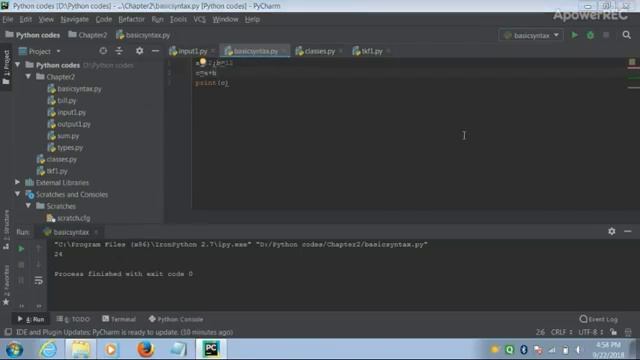The height and width of the screenshot is (360, 640).
Task: Change line separator CRLF in status bar
Action: pyautogui.click(x=562, y=332)
